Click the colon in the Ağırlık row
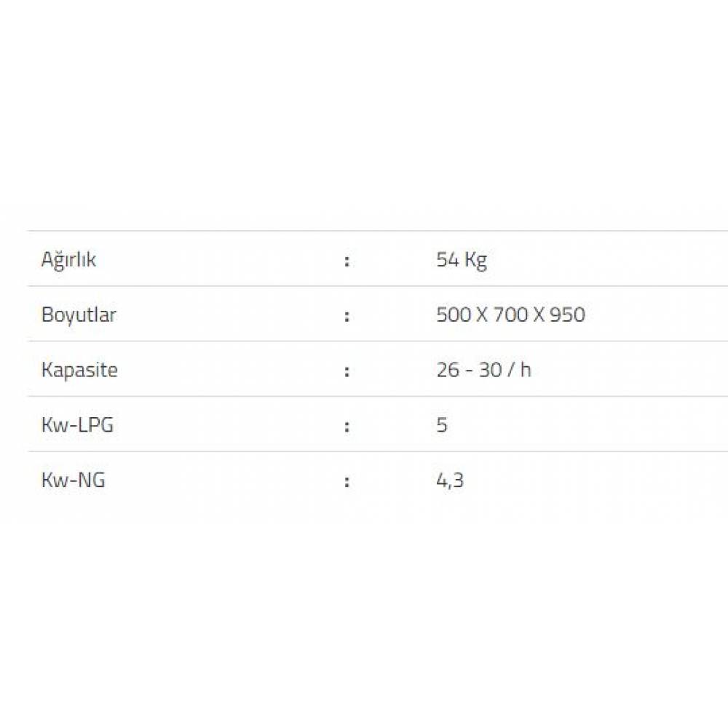 coord(347,261)
